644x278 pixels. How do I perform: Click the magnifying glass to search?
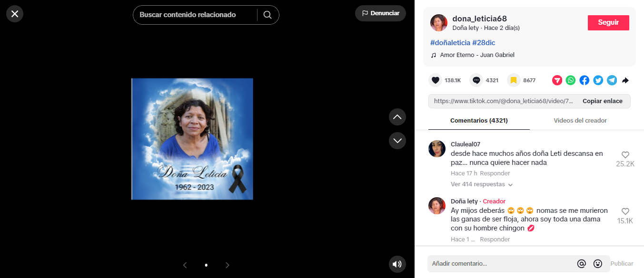click(268, 15)
